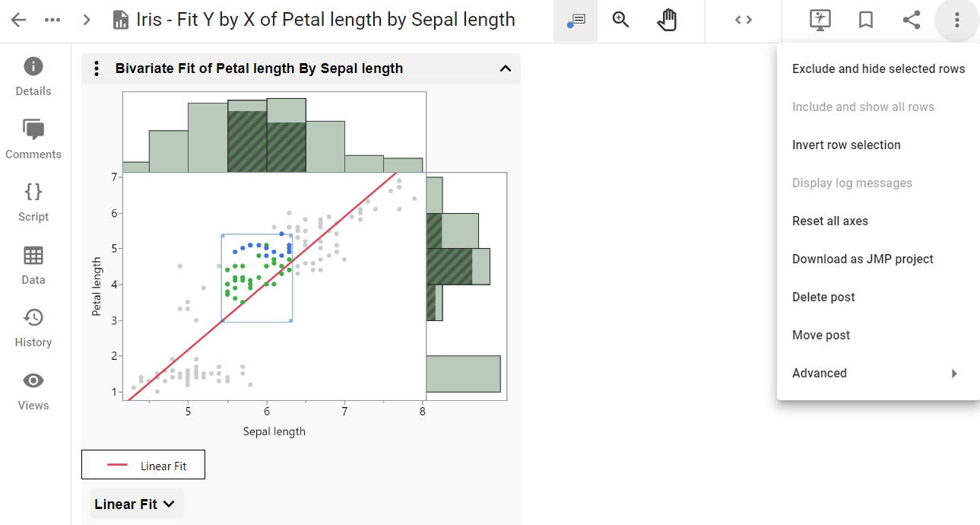This screenshot has height=525, width=980.
Task: Expand the Linear Fit dropdown
Action: tap(136, 504)
